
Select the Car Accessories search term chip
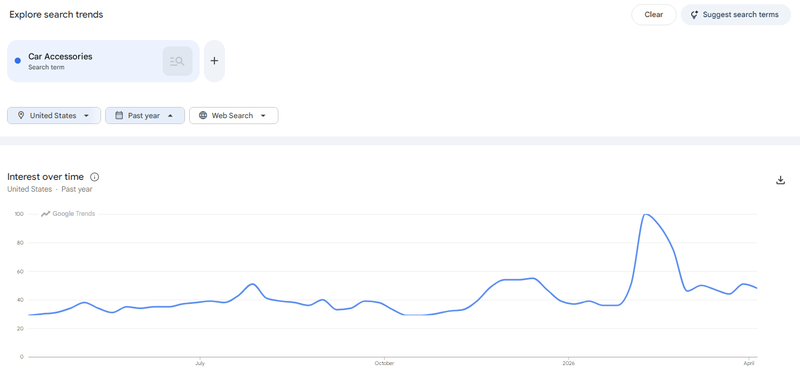click(x=103, y=61)
